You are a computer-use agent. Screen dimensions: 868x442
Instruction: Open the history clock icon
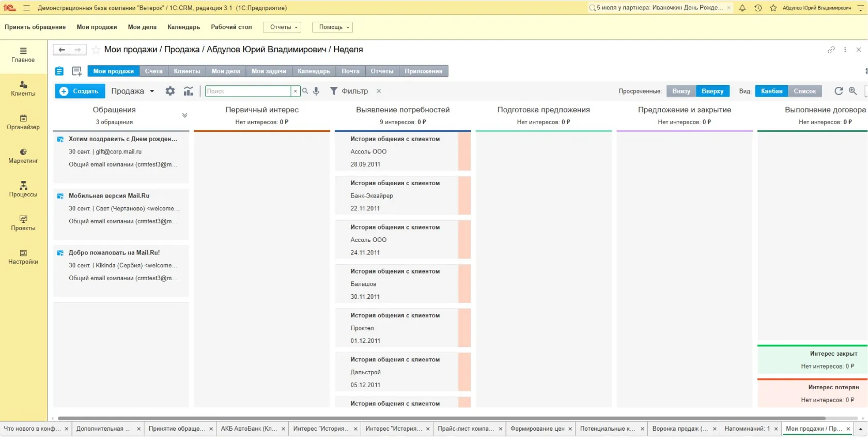(x=758, y=8)
